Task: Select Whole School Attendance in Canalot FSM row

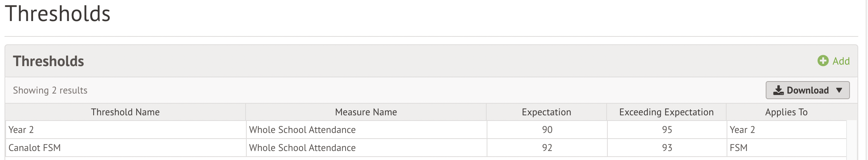Action: point(302,148)
